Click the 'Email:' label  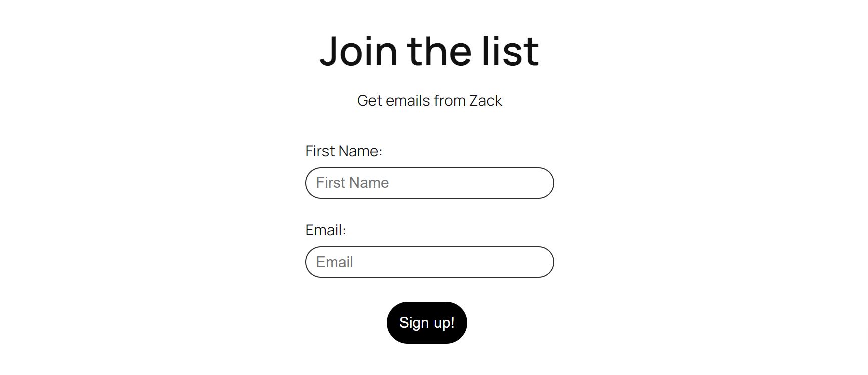pos(325,229)
